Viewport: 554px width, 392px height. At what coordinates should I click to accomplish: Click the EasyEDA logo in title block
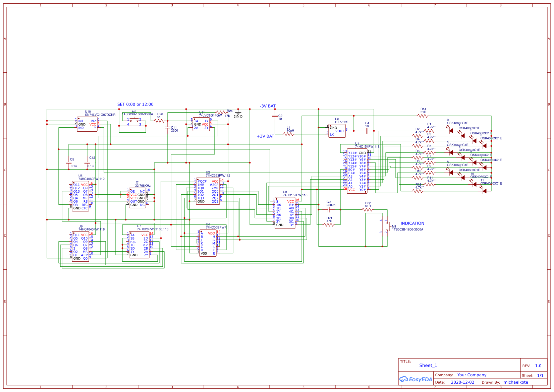[x=415, y=379]
